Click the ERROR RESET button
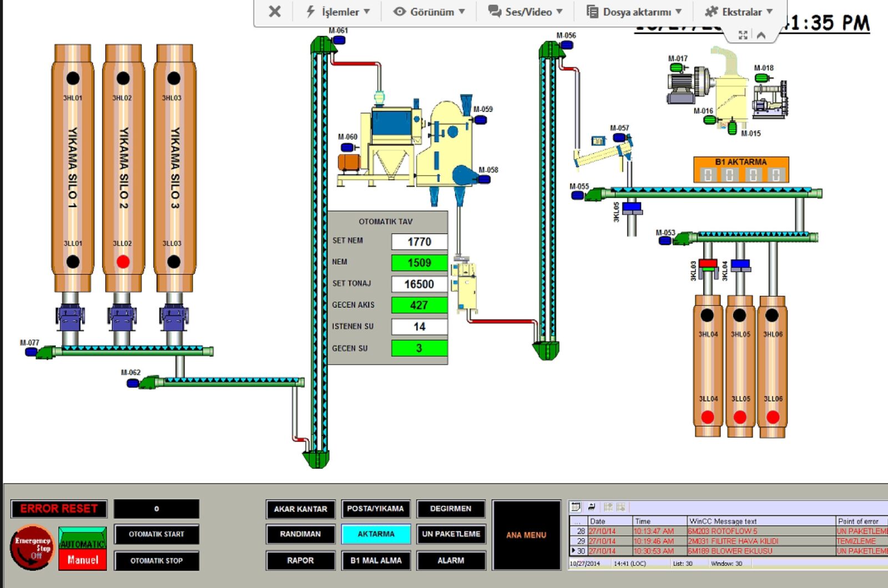 [x=59, y=509]
